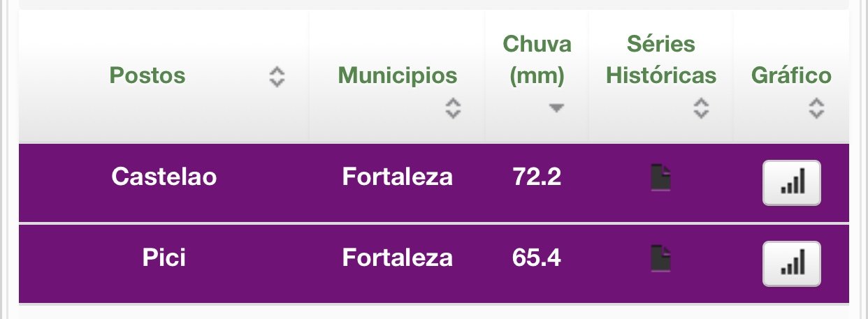Open historical series document for Castelao
Viewport: 868px width, 319px height.
660,177
